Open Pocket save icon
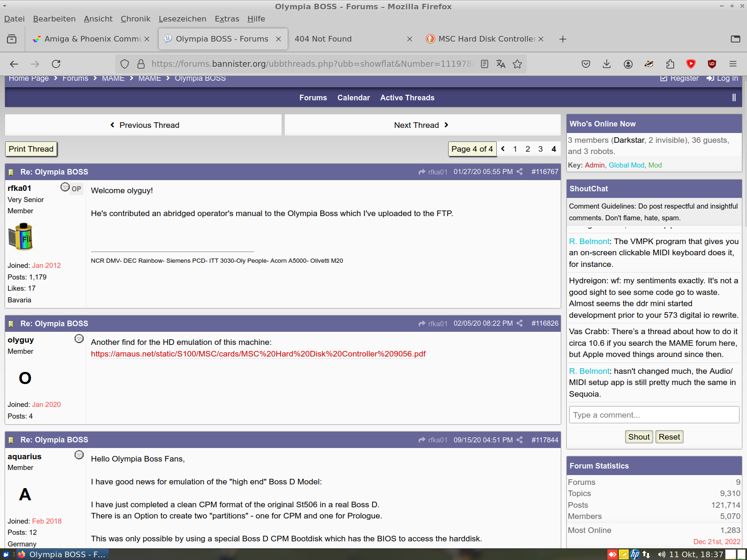 click(586, 64)
